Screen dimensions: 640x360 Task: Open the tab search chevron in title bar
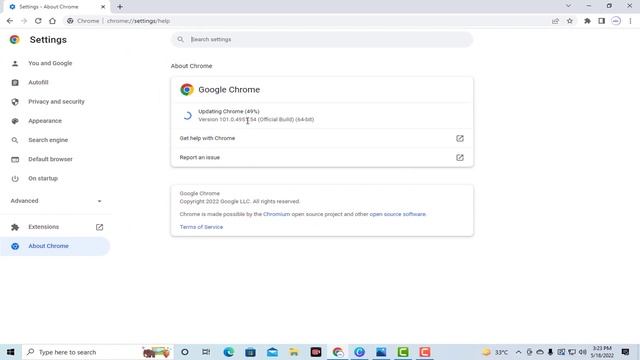568,6
